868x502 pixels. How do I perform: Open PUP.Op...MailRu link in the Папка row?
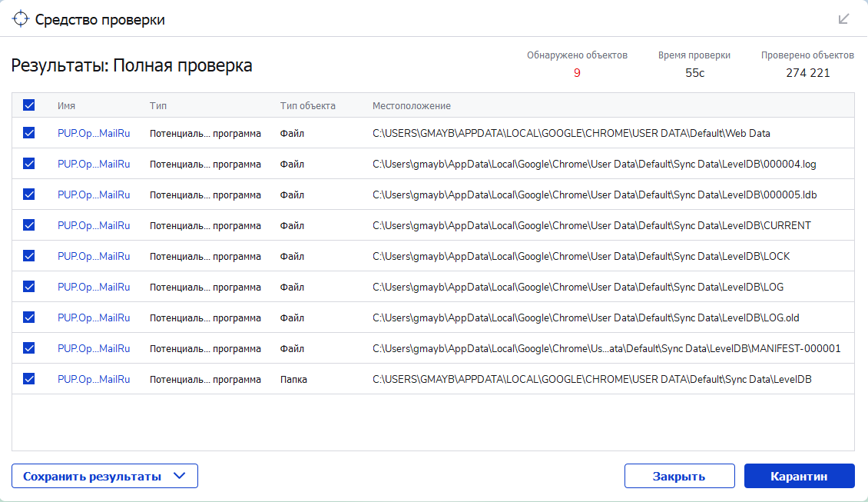(94, 380)
